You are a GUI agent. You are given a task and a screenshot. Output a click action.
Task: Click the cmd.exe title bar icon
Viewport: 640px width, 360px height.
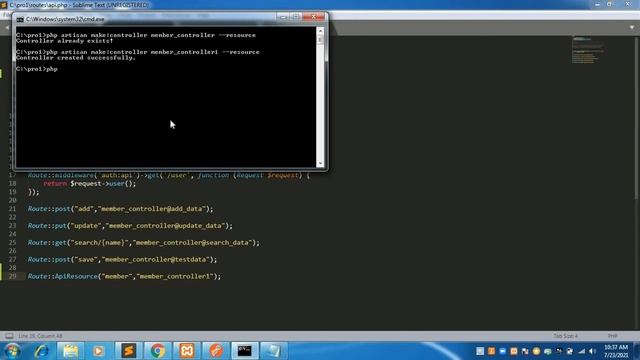(20, 19)
